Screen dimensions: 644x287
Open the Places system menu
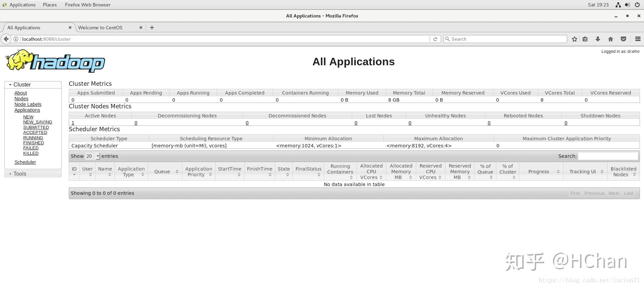coord(50,5)
